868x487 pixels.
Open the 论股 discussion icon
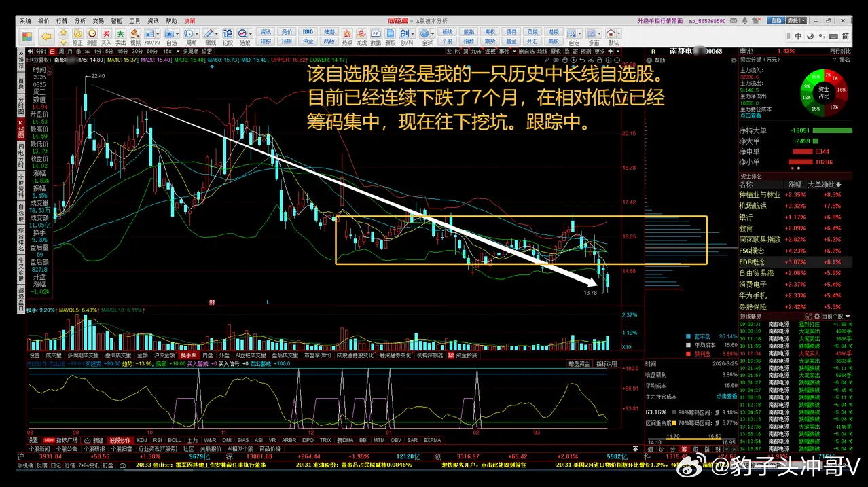tap(227, 37)
